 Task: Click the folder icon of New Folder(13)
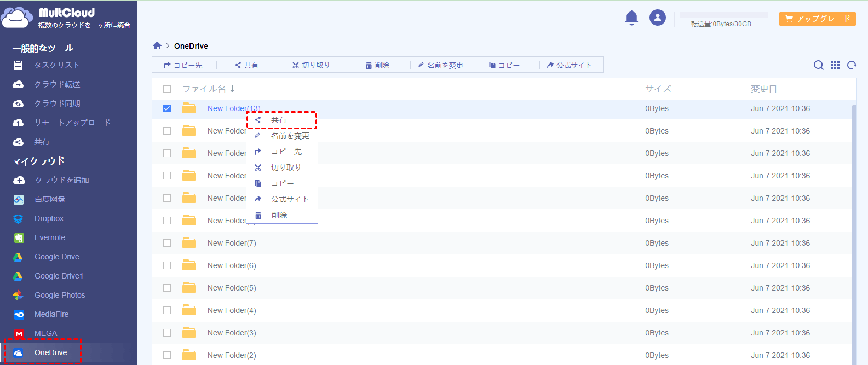(189, 108)
